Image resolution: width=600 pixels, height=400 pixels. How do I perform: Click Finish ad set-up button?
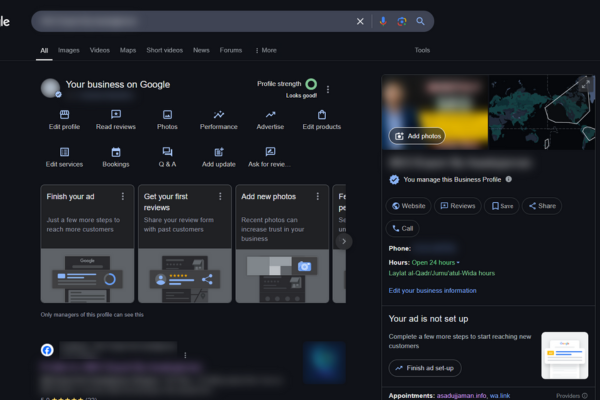click(x=425, y=368)
